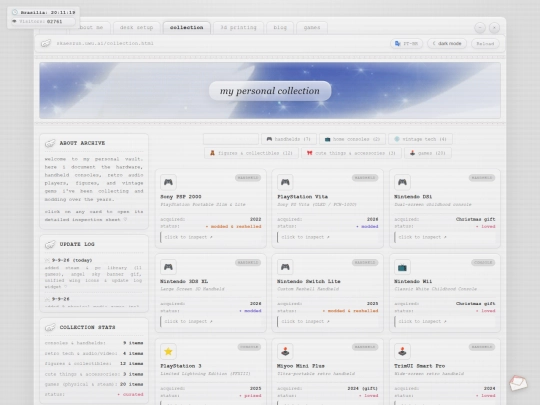Click the HANDHELD badge on Sony PSP 2000

(x=248, y=178)
